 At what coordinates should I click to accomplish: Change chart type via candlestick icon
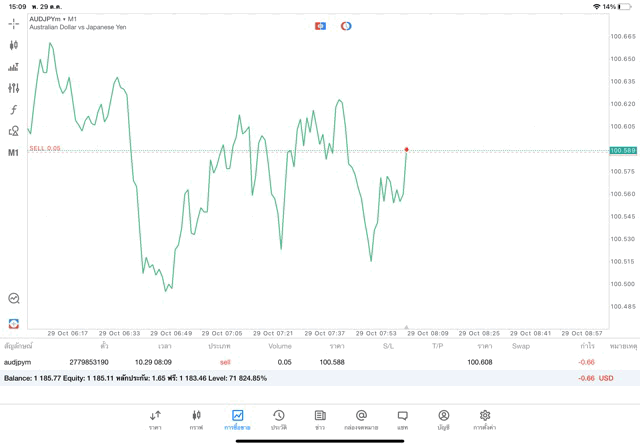click(14, 45)
